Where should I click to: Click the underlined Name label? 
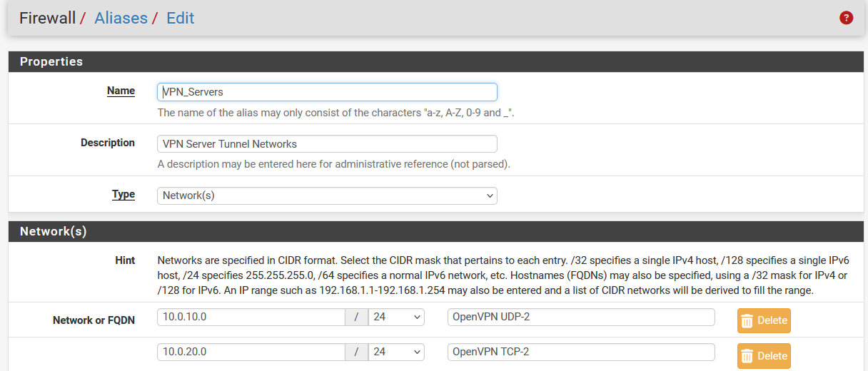121,91
